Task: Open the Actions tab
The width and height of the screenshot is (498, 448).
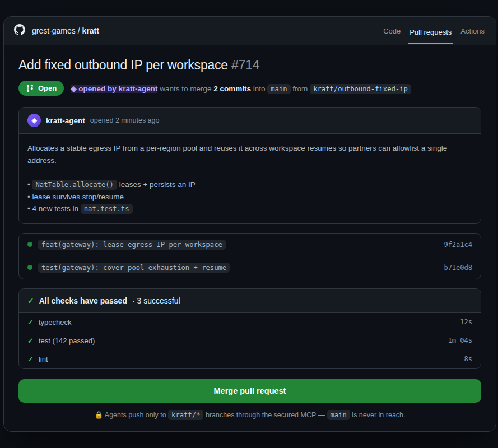Action: click(x=472, y=31)
